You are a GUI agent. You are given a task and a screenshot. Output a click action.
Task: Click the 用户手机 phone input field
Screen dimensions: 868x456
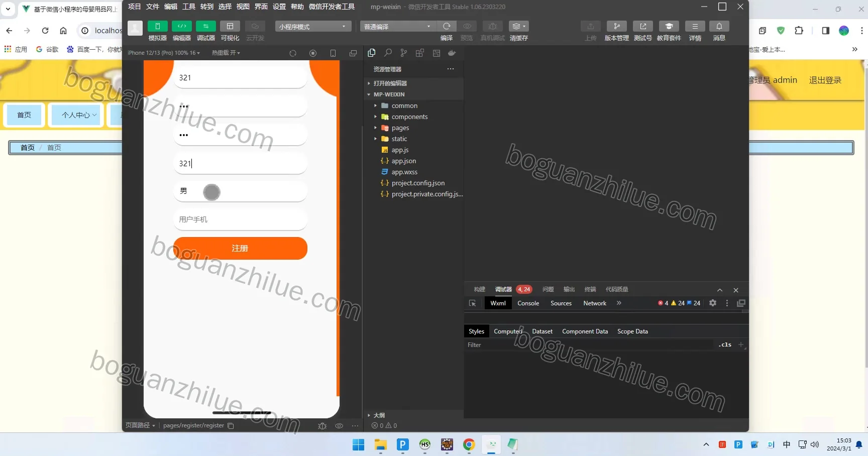(240, 219)
